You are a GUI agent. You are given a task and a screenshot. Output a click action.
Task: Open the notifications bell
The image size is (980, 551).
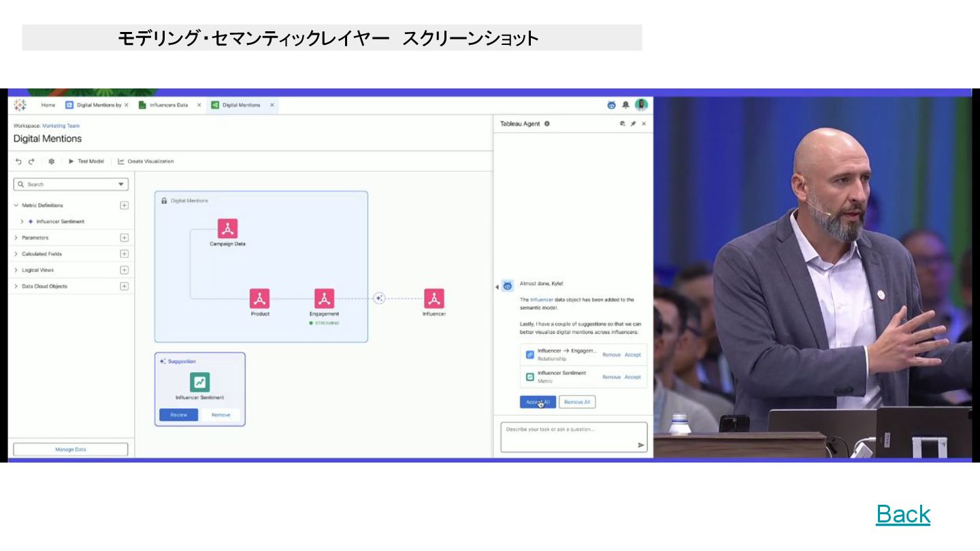coord(625,105)
